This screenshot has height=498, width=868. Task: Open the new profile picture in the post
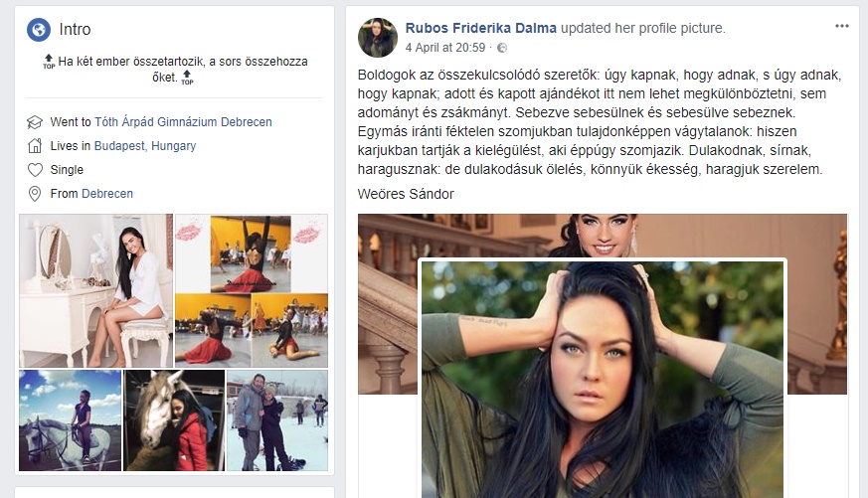click(x=603, y=380)
